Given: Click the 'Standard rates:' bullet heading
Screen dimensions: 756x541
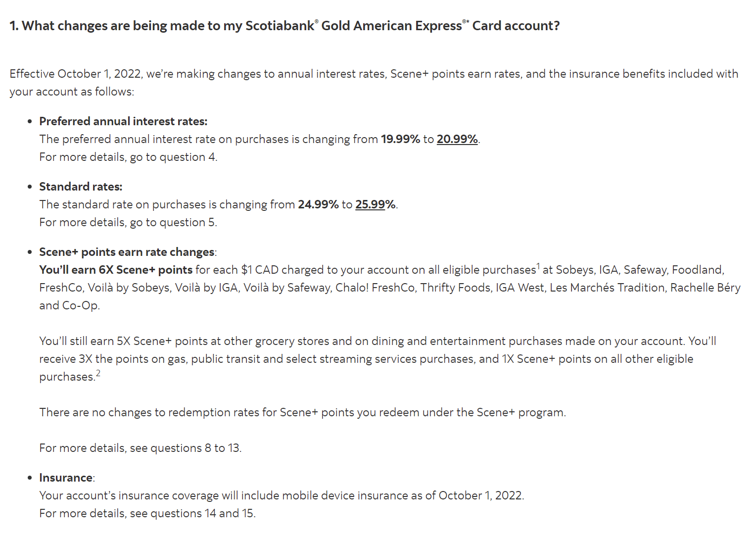Looking at the screenshot, I should (81, 187).
